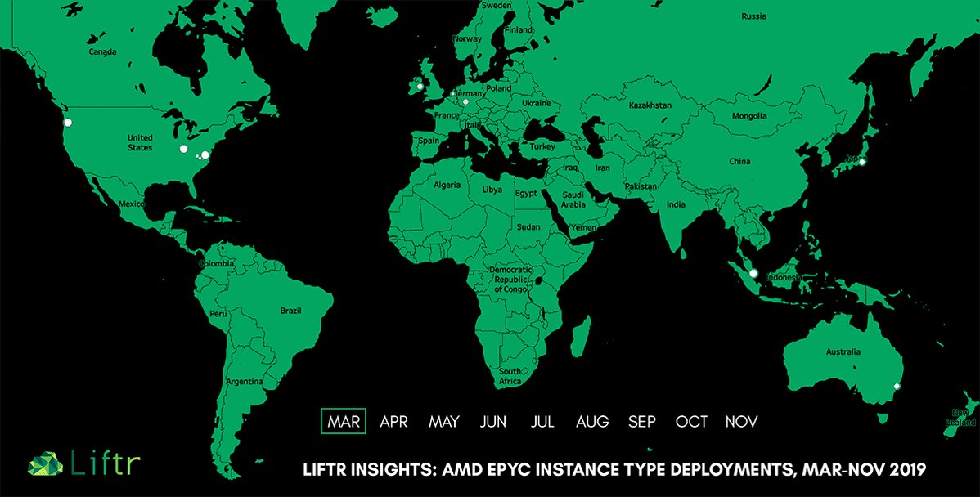The image size is (980, 497).
Task: Select the Iran label
Action: click(601, 168)
